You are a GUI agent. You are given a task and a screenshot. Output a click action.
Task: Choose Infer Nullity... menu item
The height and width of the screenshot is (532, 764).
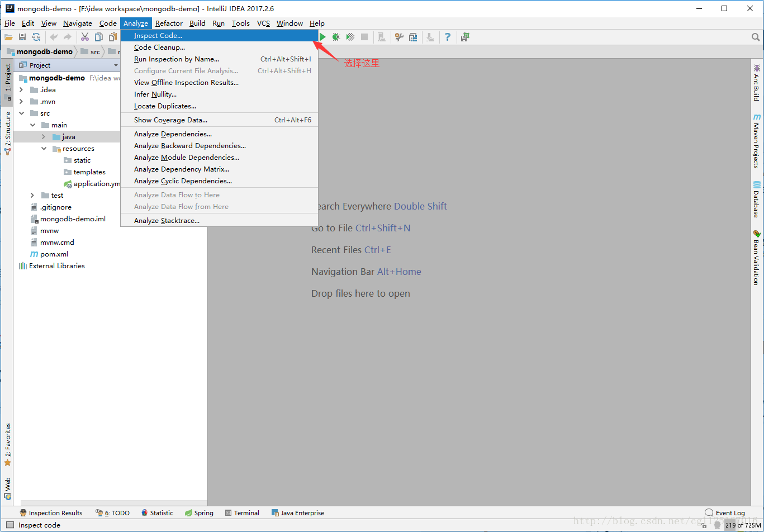click(219, 94)
